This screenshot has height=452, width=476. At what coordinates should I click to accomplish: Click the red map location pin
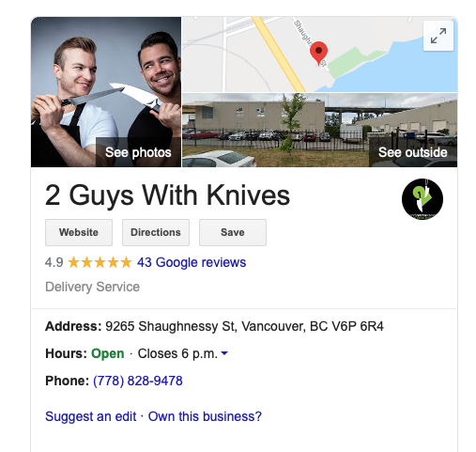pos(318,53)
